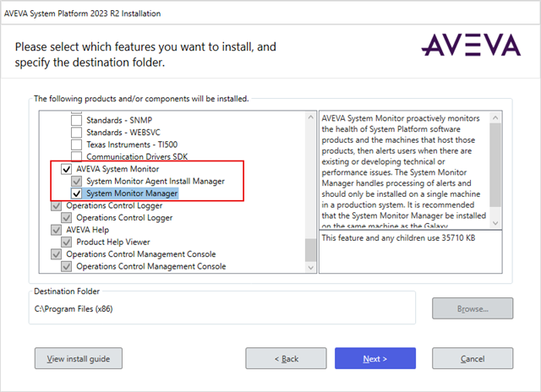Select the Standards - SNMP label
The image size is (541, 392).
119,120
